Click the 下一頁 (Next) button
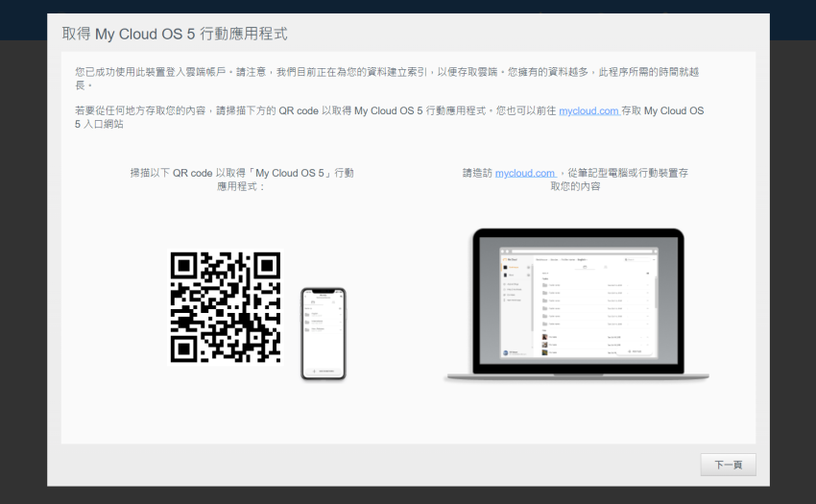 coord(728,465)
